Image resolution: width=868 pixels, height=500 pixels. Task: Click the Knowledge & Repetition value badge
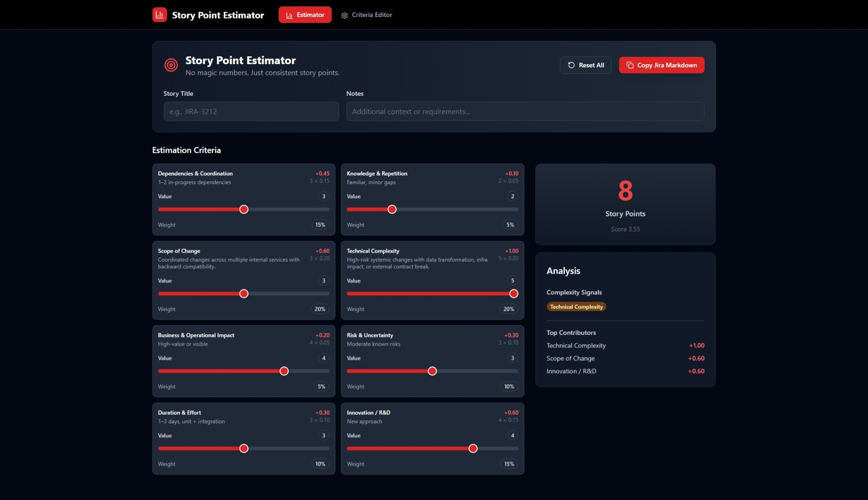512,196
